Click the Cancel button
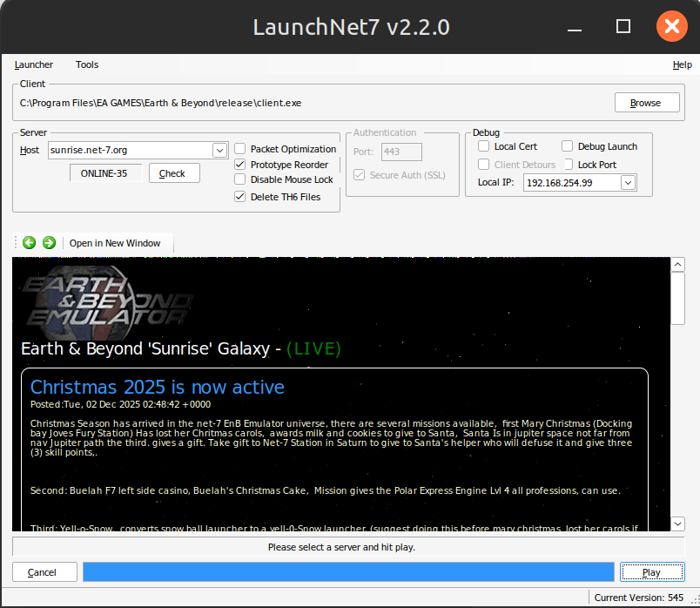Viewport: 700px width, 608px height. 44,572
